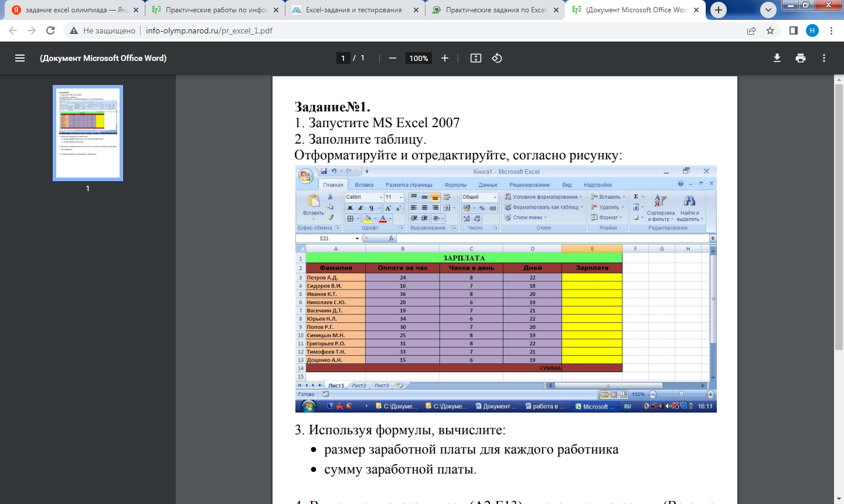Viewport: 844px width, 504px height.
Task: Go back to previous browser page
Action: [13, 30]
